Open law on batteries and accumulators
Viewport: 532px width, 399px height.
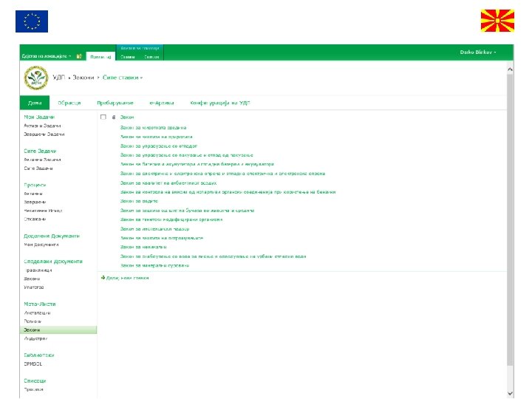click(197, 164)
